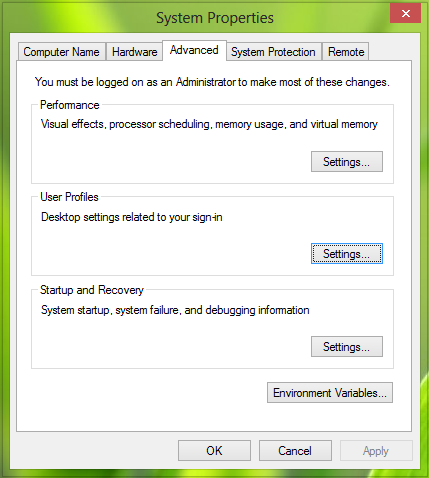
Task: Click the Performance group label
Action: (70, 105)
